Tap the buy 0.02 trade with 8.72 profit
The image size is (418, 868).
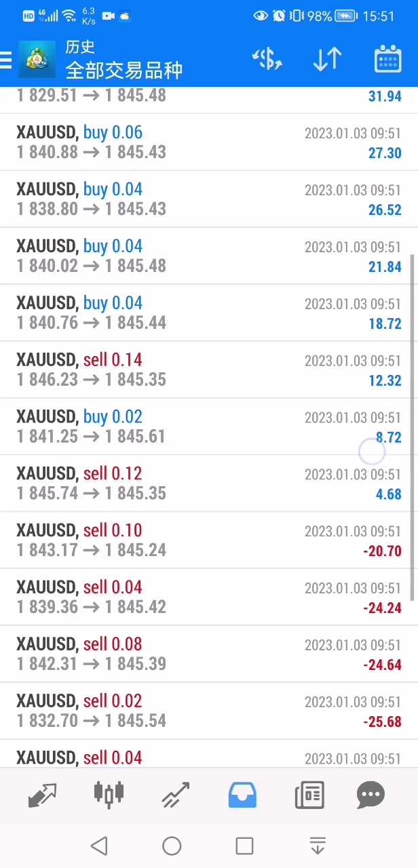coord(204,427)
